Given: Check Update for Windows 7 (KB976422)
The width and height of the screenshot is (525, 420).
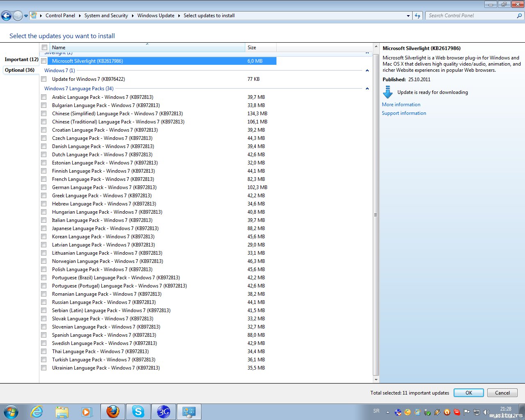Looking at the screenshot, I should click(44, 79).
